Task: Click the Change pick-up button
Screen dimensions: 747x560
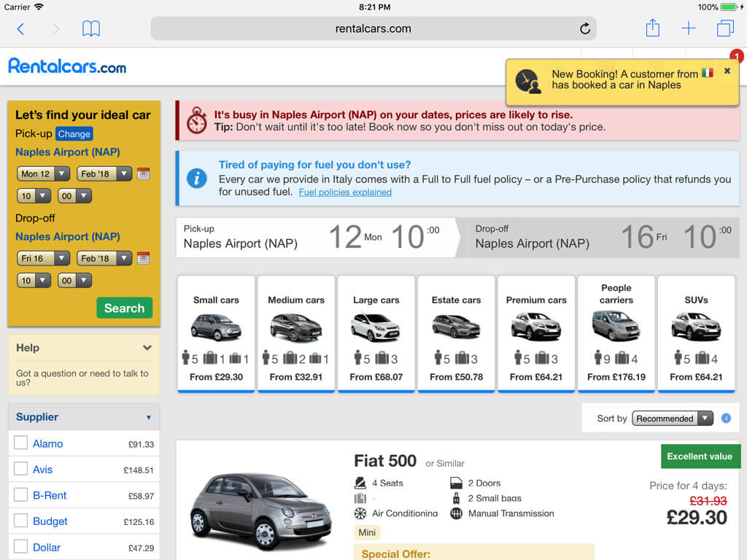Action: coord(74,134)
